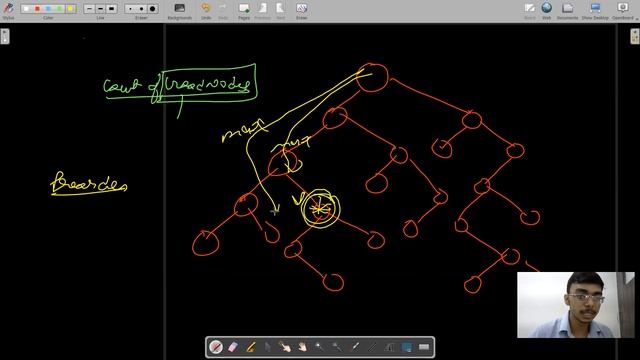
Task: Select the Laser pointer tool
Action: tap(355, 347)
